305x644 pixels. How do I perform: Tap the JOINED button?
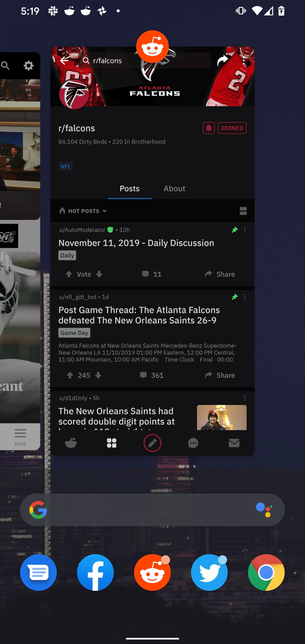click(232, 128)
